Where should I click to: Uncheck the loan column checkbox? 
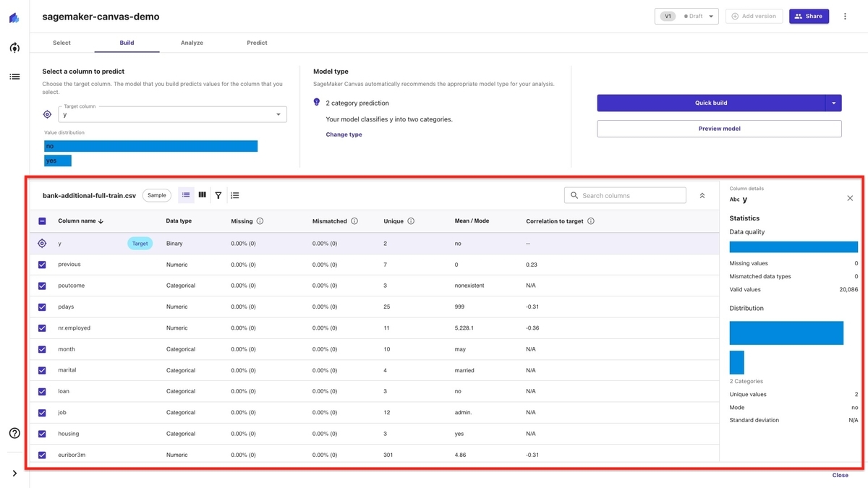pos(42,392)
